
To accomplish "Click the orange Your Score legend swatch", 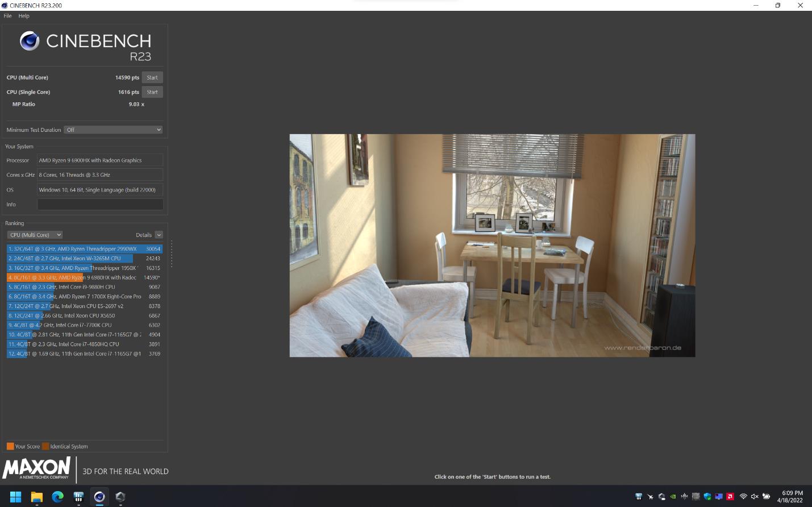I will coord(10,446).
